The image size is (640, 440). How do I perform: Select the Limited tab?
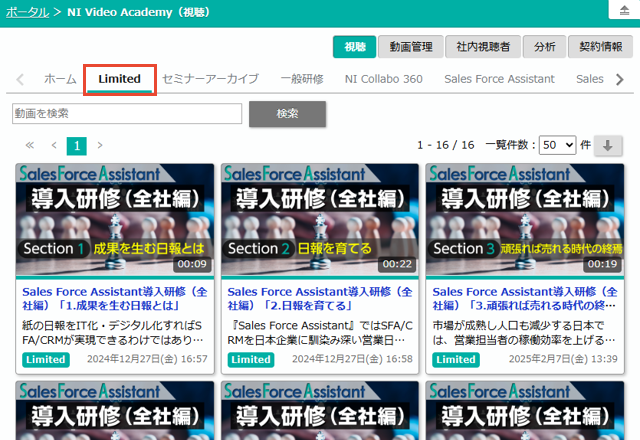coord(119,79)
